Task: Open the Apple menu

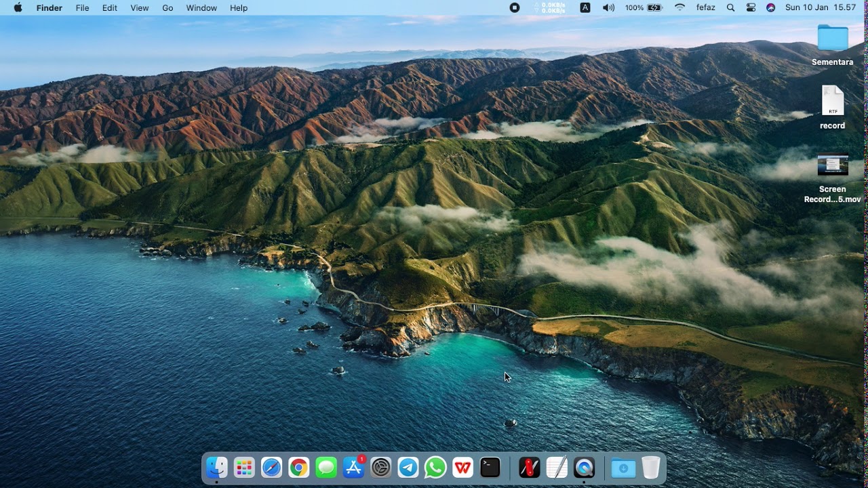Action: [18, 7]
